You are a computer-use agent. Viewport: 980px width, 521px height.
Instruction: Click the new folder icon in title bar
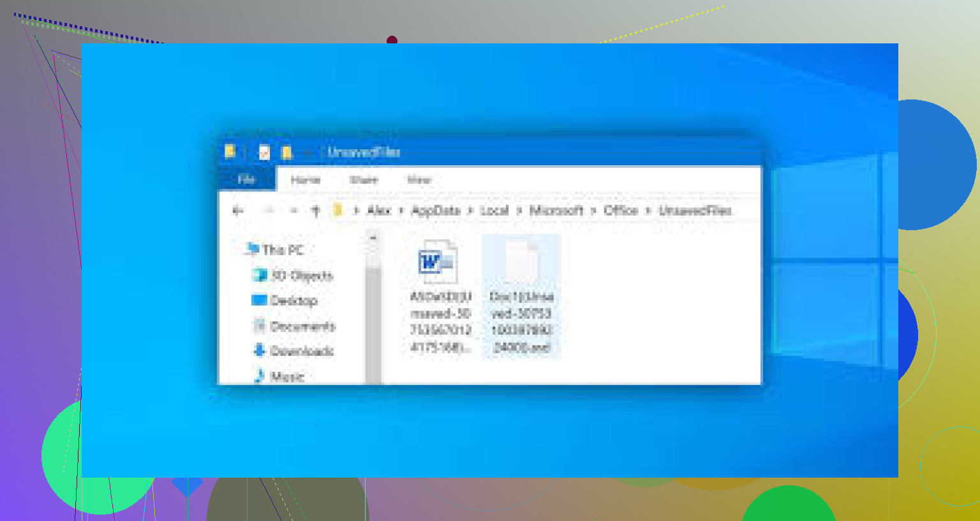click(286, 152)
